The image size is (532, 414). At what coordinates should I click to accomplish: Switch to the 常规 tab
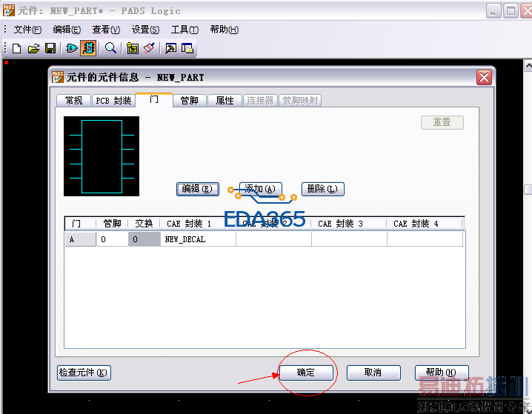73,101
